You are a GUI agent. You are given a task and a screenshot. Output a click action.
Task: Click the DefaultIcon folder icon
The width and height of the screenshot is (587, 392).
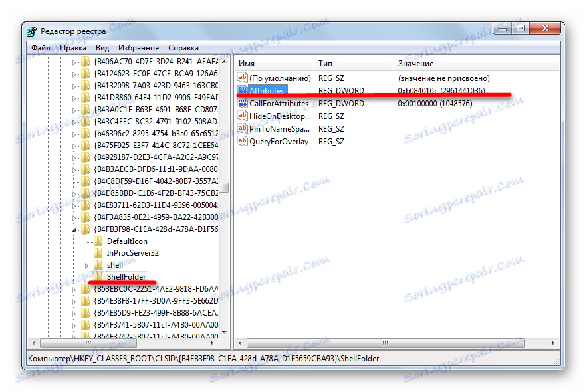tap(98, 241)
